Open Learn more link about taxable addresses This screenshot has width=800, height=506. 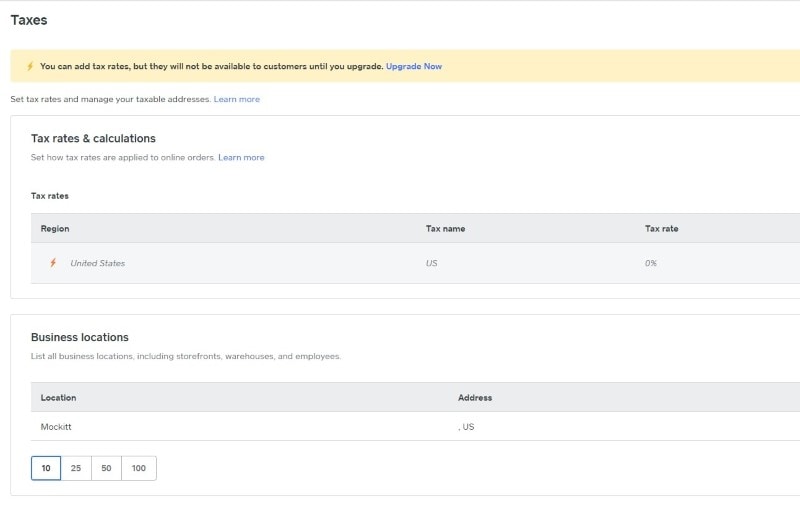237,99
